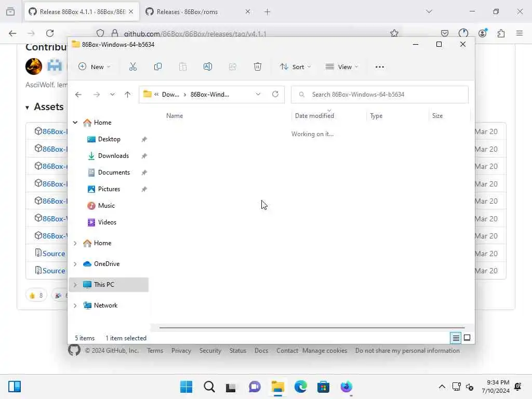The width and height of the screenshot is (532, 399).
Task: Switch to details view icon in status bar
Action: 456,338
